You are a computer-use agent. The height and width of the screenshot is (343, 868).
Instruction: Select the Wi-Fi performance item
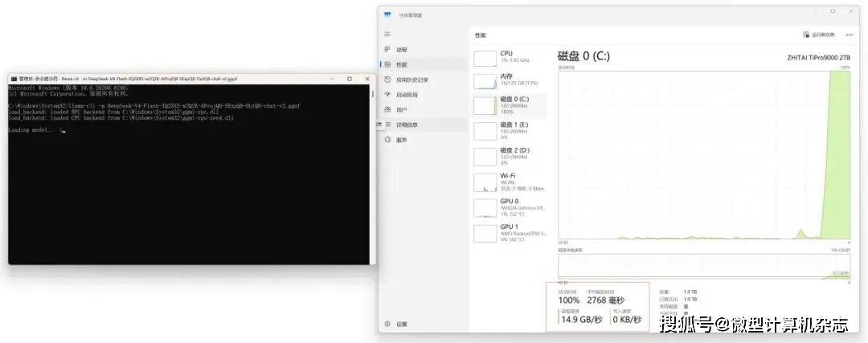pyautogui.click(x=510, y=182)
